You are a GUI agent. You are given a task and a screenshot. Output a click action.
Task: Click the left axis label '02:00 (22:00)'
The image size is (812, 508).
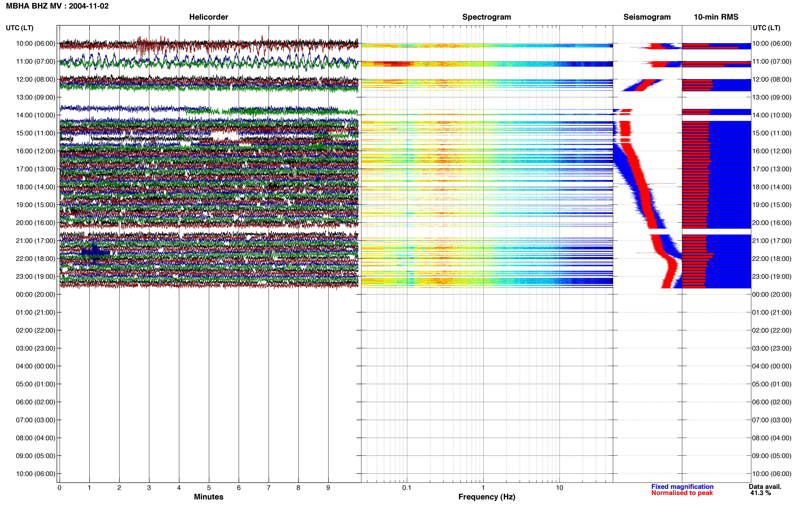36,330
